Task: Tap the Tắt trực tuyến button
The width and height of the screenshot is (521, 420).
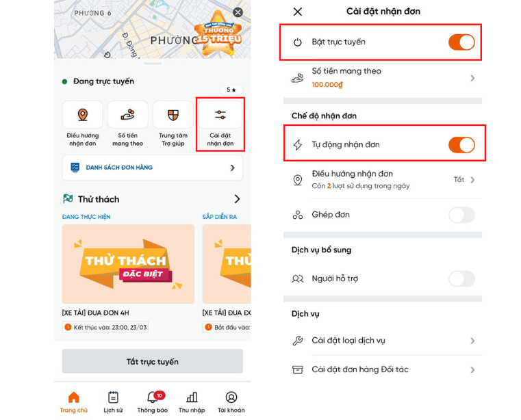Action: point(153,361)
